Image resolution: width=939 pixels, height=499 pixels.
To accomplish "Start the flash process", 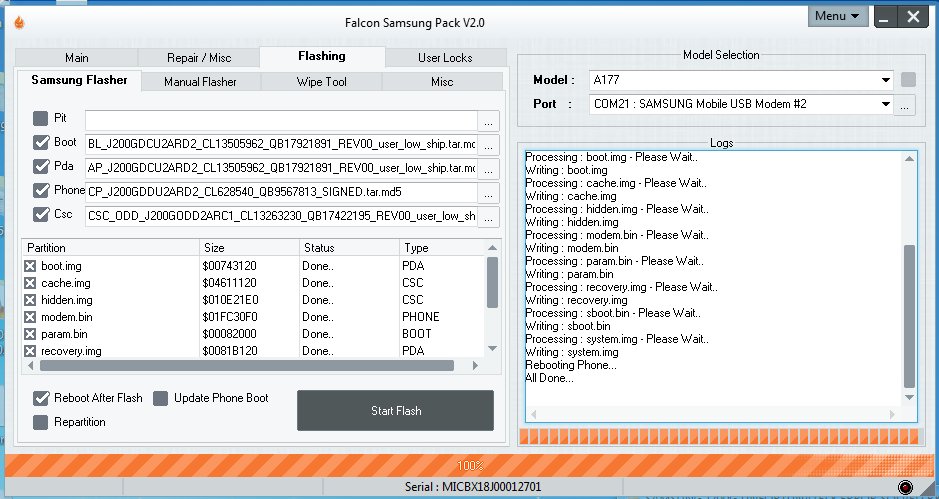I will pyautogui.click(x=395, y=410).
